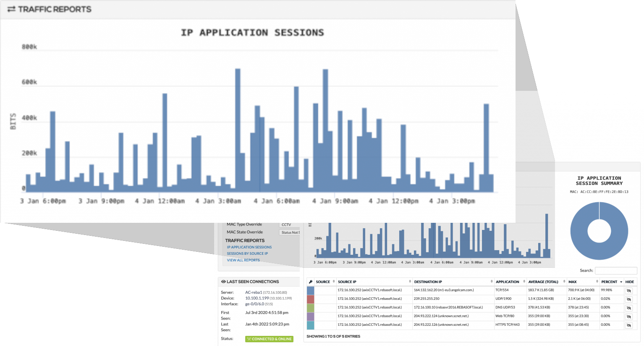Open the VIEW ALL REPORTS link
644x346 pixels.
[243, 260]
